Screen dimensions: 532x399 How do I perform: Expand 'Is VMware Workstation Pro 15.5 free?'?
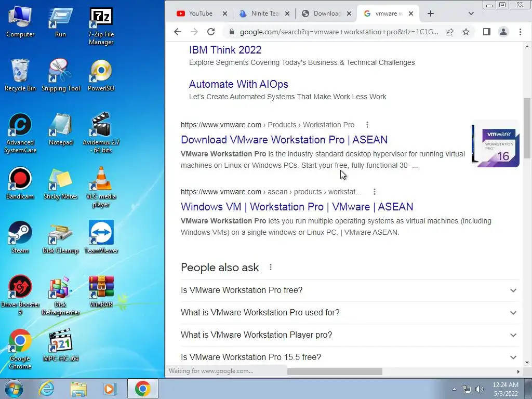[x=350, y=357]
